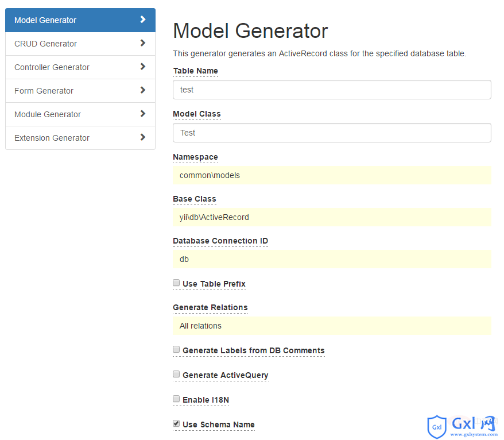Focus the Model Class text field
Screen dimensions: 504x440
332,133
